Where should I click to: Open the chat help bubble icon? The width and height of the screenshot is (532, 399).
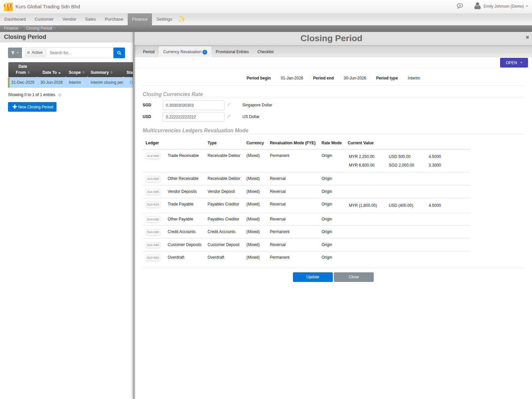point(460,6)
